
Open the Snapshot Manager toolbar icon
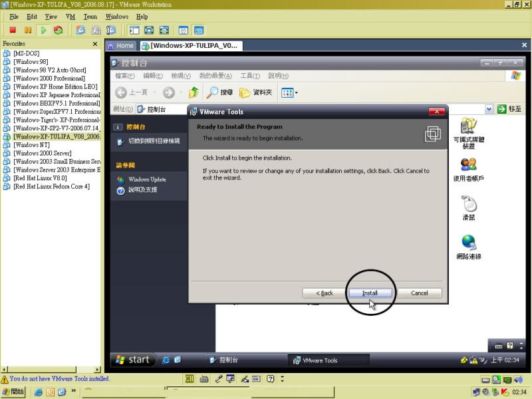pyautogui.click(x=111, y=30)
